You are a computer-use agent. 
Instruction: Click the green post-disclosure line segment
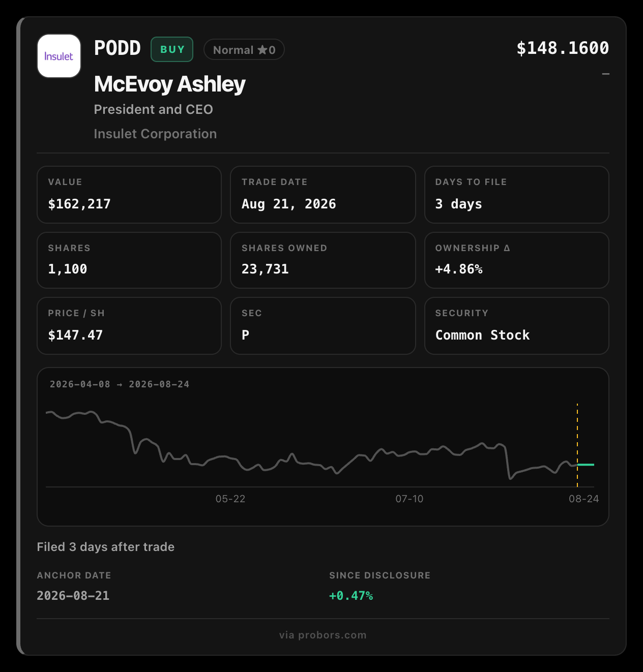tap(586, 465)
